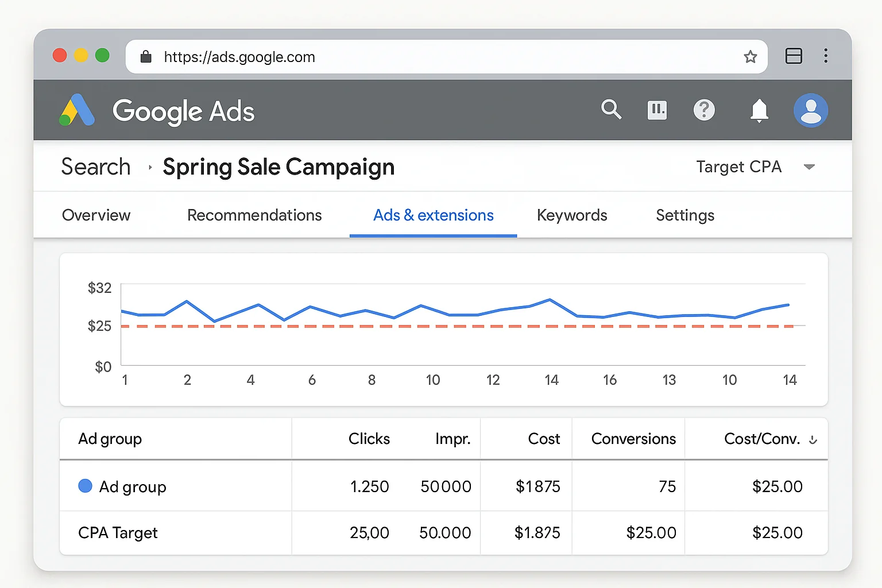This screenshot has height=588, width=882.
Task: Toggle the blue Ad group legend dot
Action: pos(84,486)
